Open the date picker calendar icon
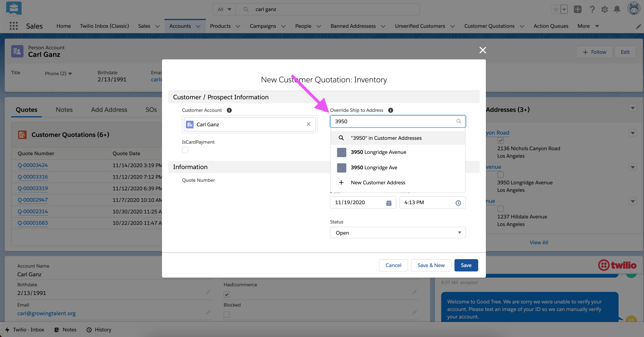This screenshot has height=337, width=644. pos(389,203)
